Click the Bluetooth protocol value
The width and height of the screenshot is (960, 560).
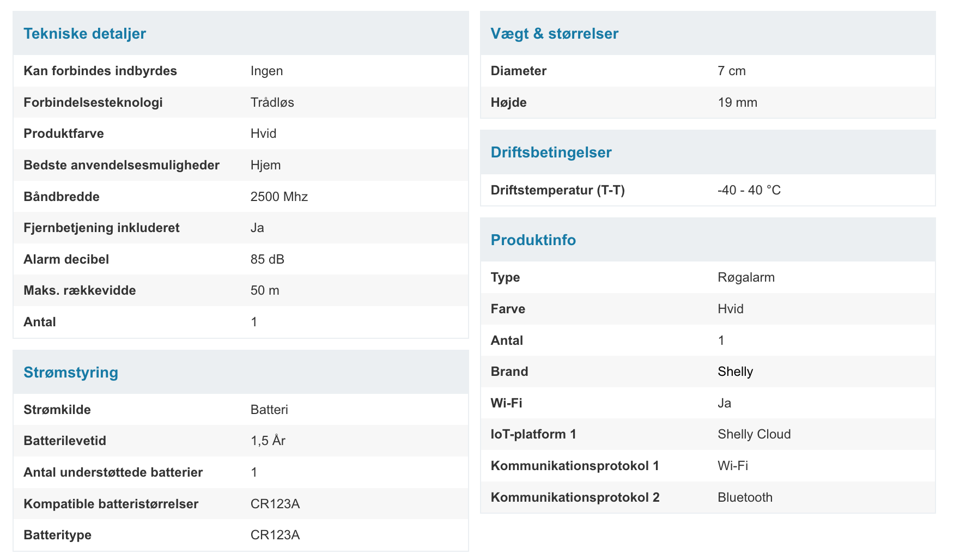pos(745,497)
